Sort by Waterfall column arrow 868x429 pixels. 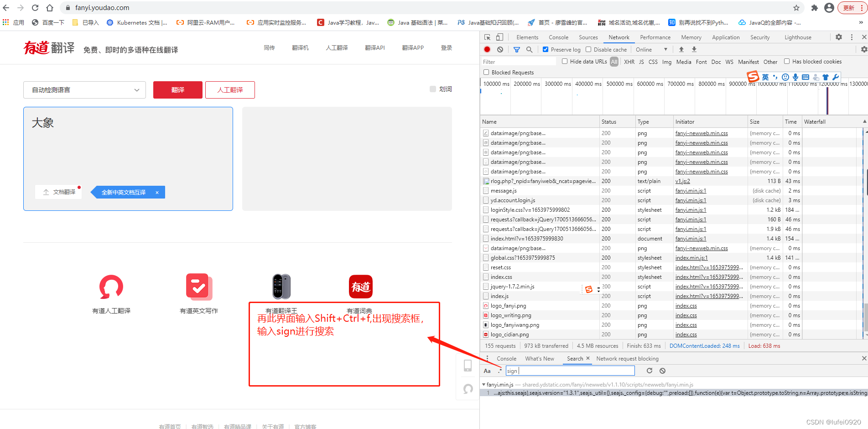point(864,121)
